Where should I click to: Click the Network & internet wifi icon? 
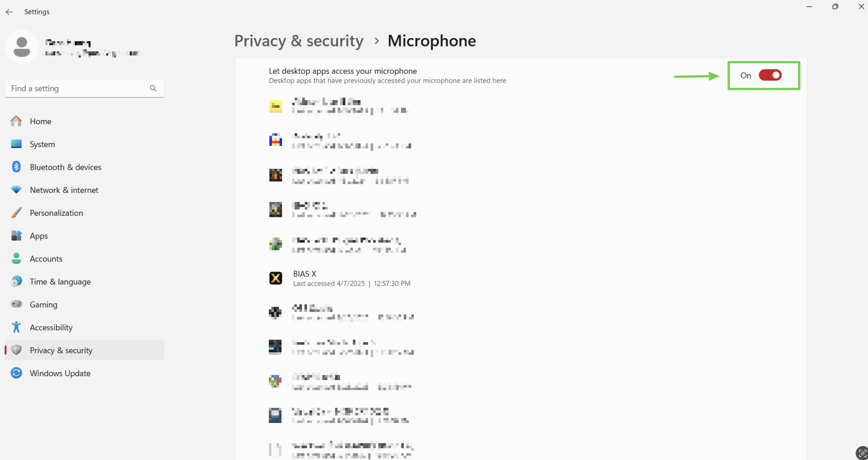click(x=16, y=190)
